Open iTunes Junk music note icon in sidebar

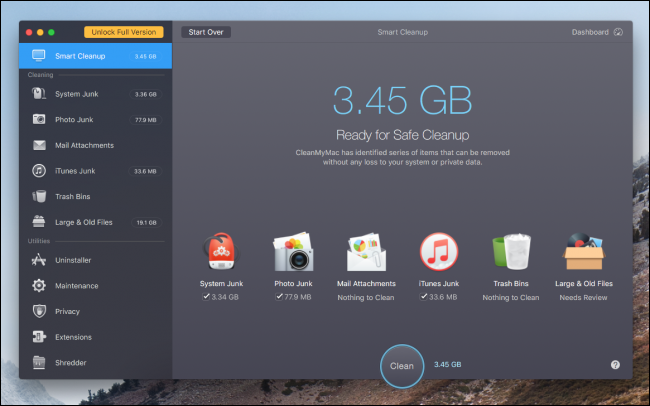(x=39, y=171)
